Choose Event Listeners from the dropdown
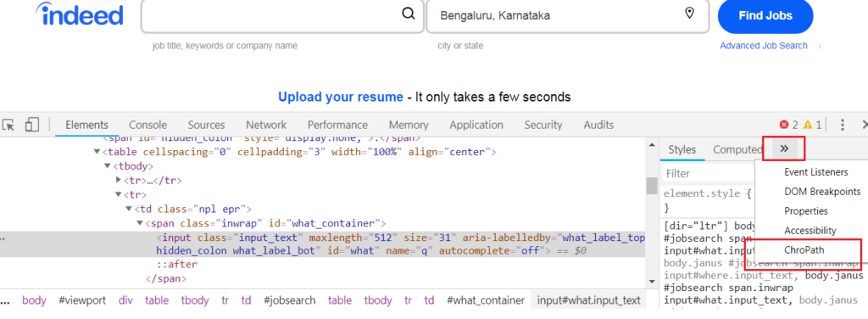The image size is (868, 319). (x=816, y=172)
